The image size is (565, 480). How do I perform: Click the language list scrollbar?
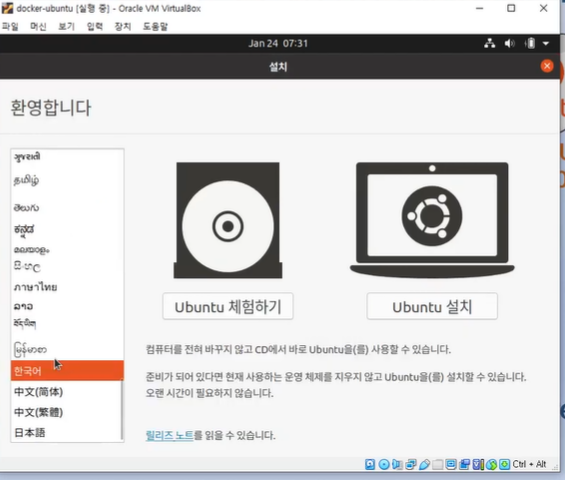click(122, 410)
